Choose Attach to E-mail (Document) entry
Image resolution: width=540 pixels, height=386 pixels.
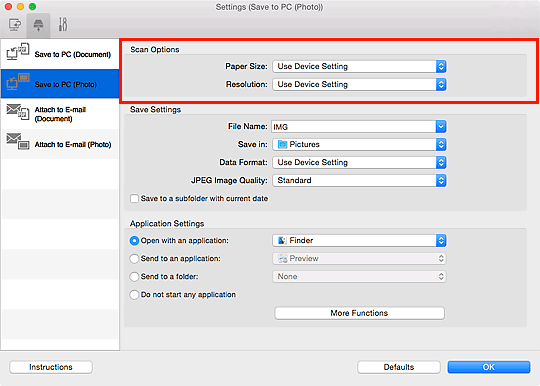click(x=60, y=114)
